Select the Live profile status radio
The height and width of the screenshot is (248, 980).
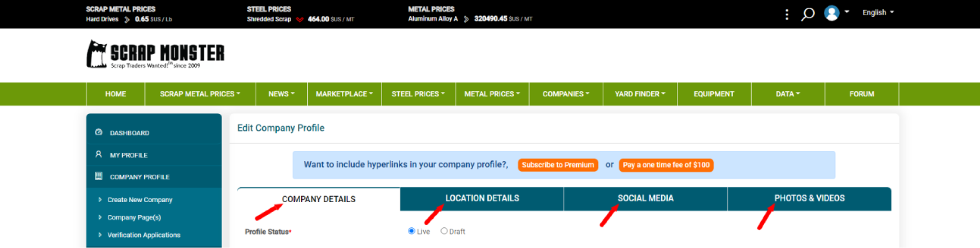pyautogui.click(x=411, y=231)
